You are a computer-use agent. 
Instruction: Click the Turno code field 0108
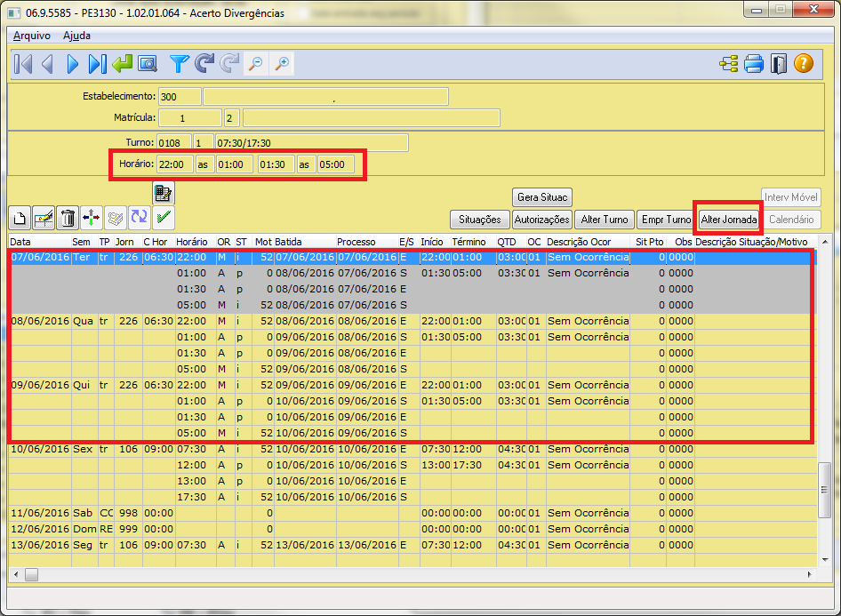point(173,143)
